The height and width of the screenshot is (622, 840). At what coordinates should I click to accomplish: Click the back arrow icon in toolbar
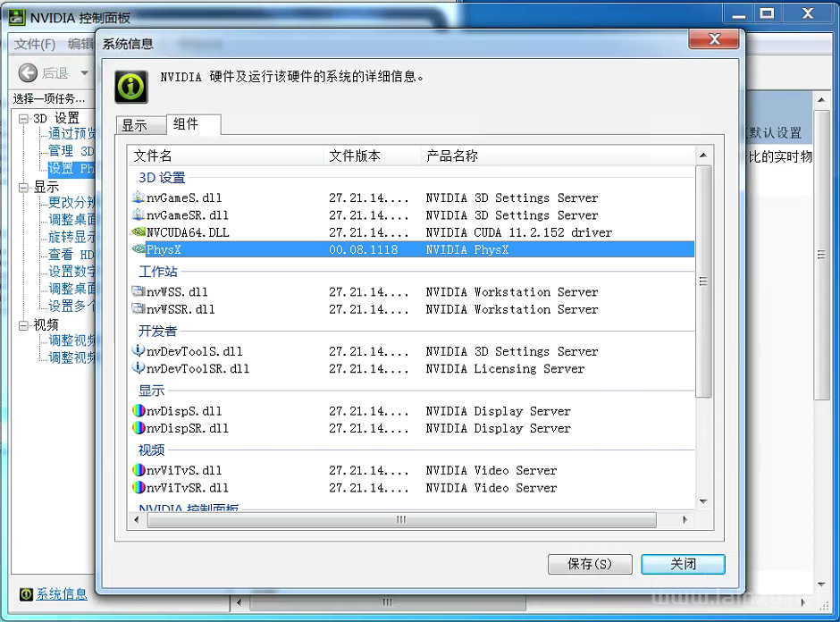[x=29, y=73]
